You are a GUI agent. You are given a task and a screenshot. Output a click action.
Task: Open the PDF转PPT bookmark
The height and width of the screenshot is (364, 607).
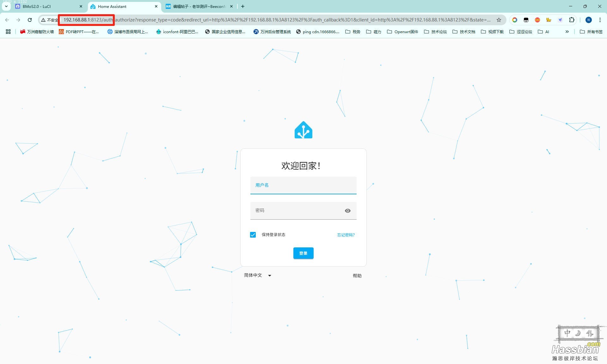click(79, 32)
